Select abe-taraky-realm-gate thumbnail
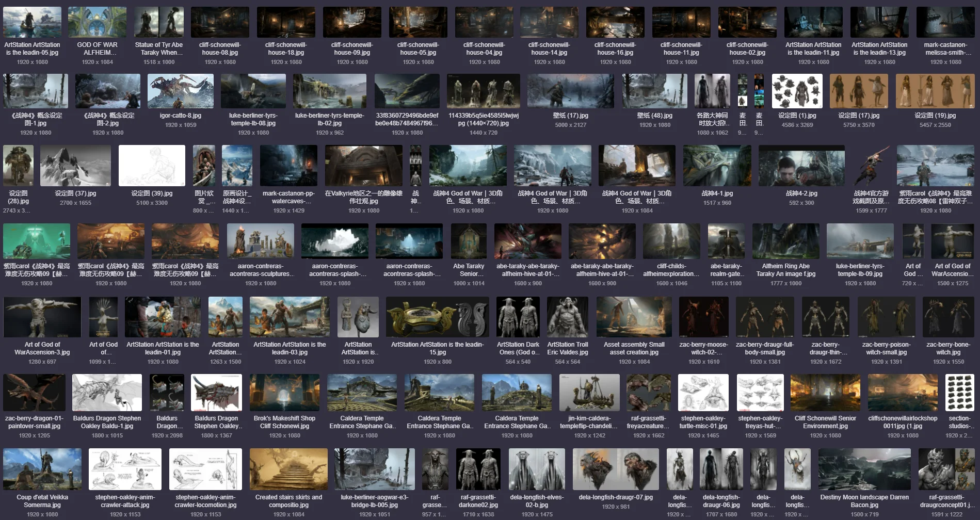 pyautogui.click(x=726, y=241)
